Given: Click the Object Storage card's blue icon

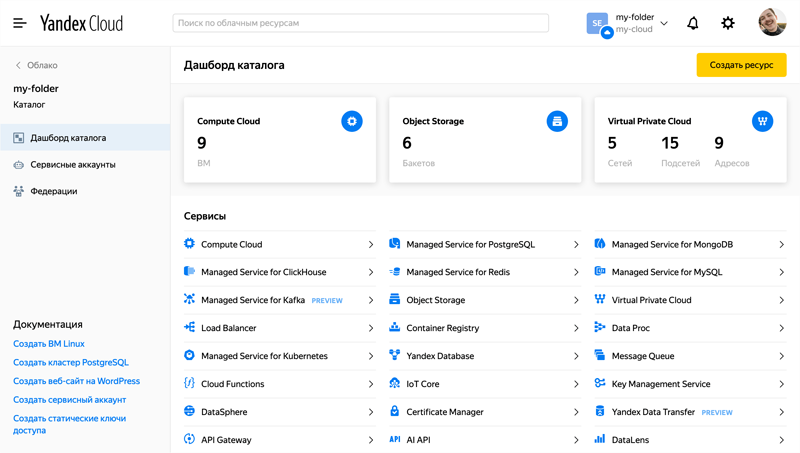Looking at the screenshot, I should [557, 121].
